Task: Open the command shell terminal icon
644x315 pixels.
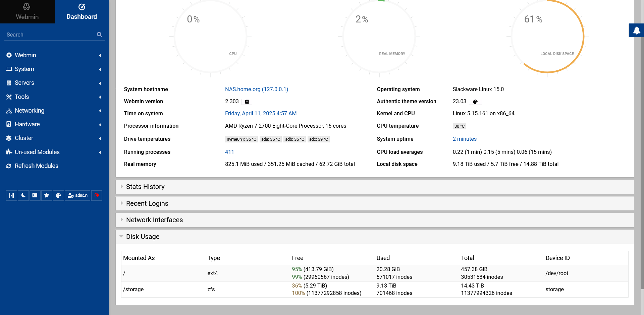Action: [x=35, y=195]
